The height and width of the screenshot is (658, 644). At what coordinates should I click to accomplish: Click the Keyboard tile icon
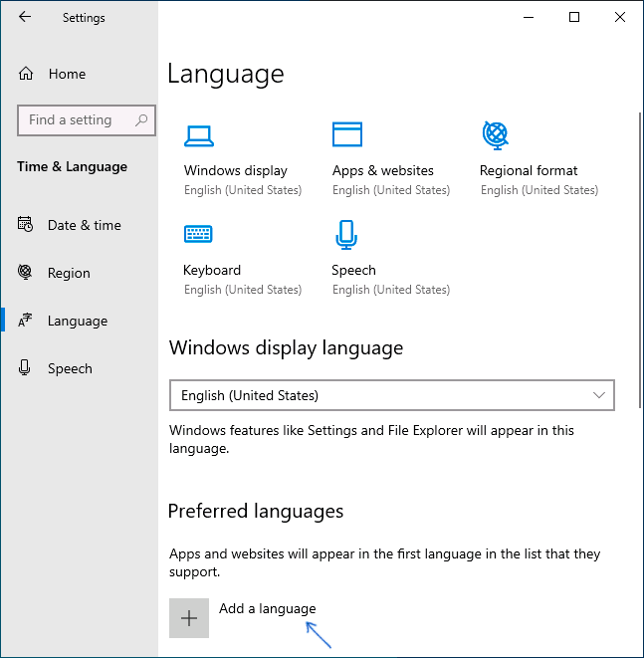coord(198,234)
